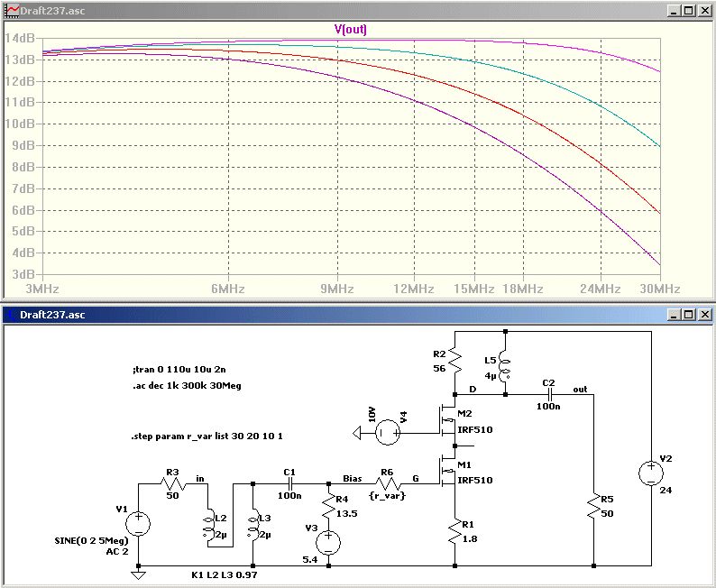Click the 3MHz horizontal axis label
716x588 pixels.
42,289
